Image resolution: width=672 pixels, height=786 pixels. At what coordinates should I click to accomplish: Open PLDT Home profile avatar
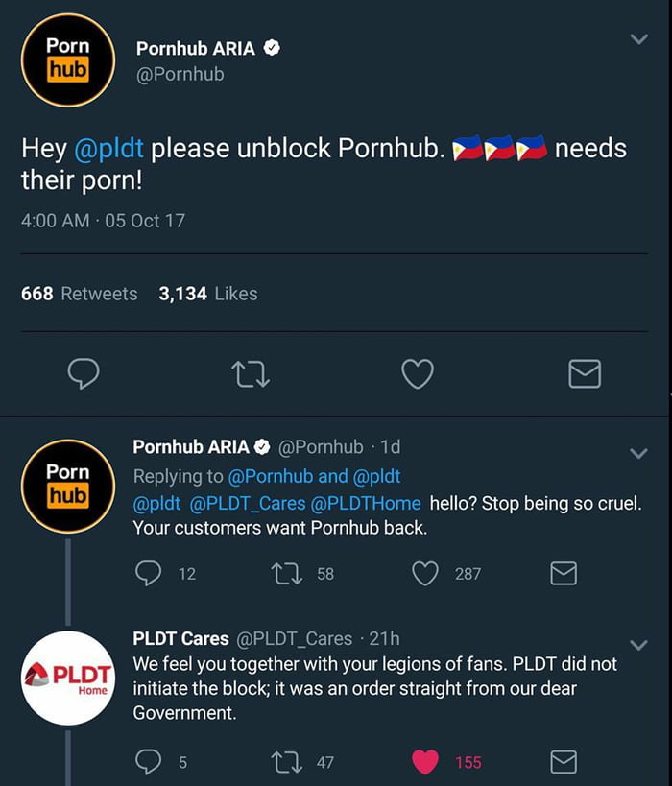point(68,678)
